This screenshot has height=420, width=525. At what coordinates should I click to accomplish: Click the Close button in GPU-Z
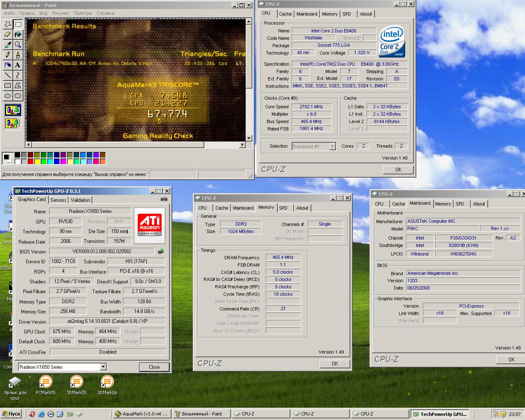[154, 367]
